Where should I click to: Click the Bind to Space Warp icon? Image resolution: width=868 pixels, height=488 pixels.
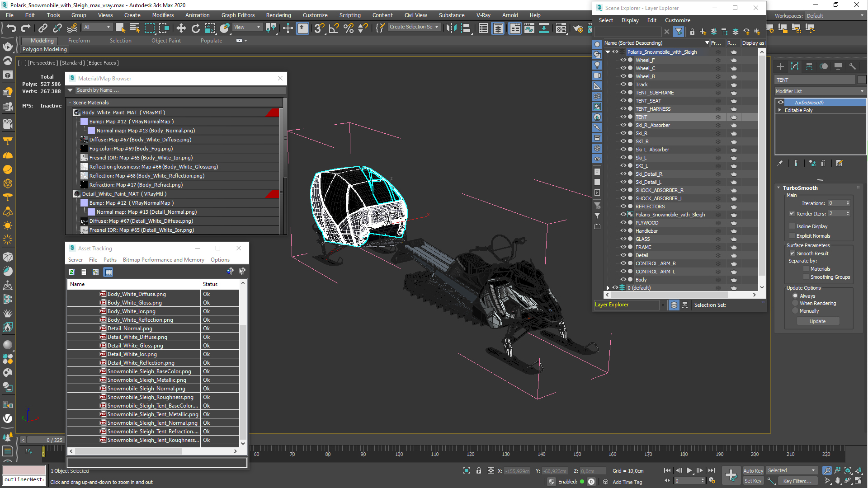click(72, 28)
